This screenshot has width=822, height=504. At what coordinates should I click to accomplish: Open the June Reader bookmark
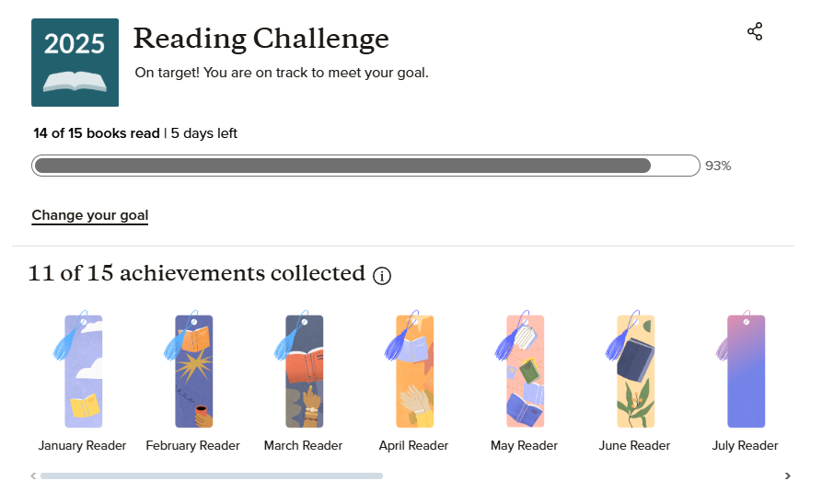(x=635, y=371)
